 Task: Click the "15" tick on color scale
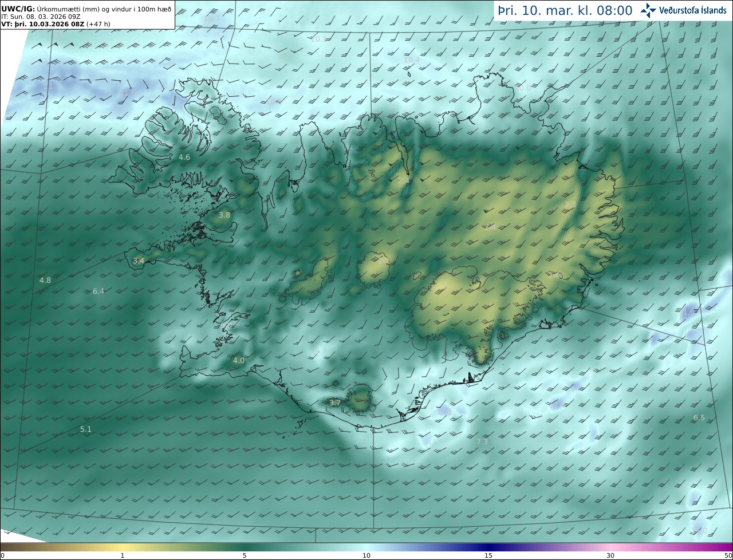pos(488,555)
